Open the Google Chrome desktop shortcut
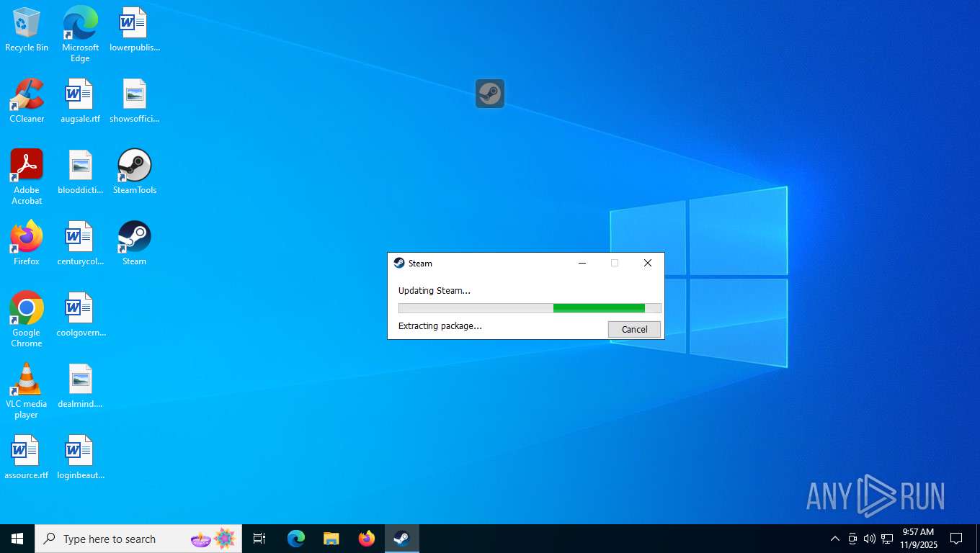The width and height of the screenshot is (980, 553). (x=27, y=320)
